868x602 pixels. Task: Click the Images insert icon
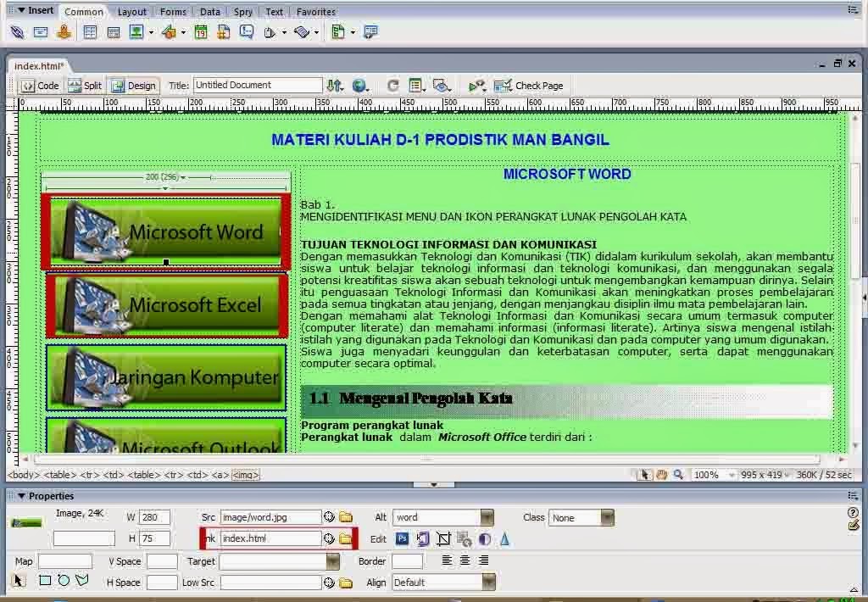coord(136,32)
